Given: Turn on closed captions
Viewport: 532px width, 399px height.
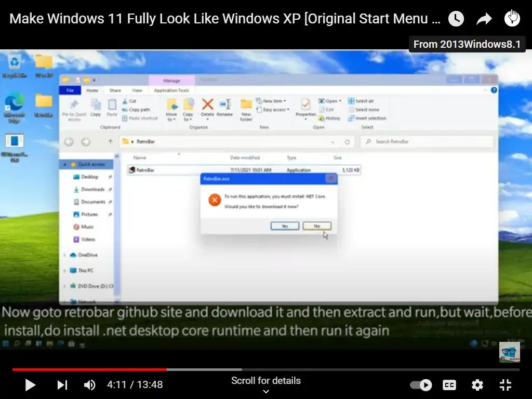Looking at the screenshot, I should coord(449,385).
